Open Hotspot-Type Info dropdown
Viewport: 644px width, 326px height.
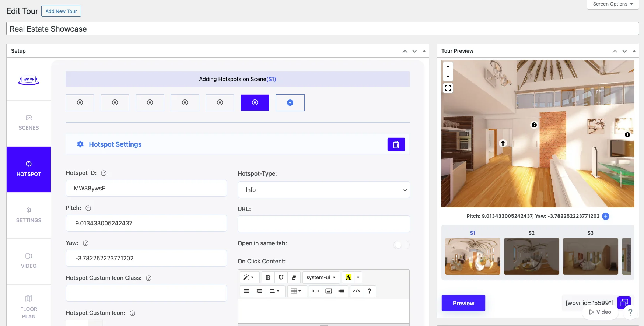324,190
